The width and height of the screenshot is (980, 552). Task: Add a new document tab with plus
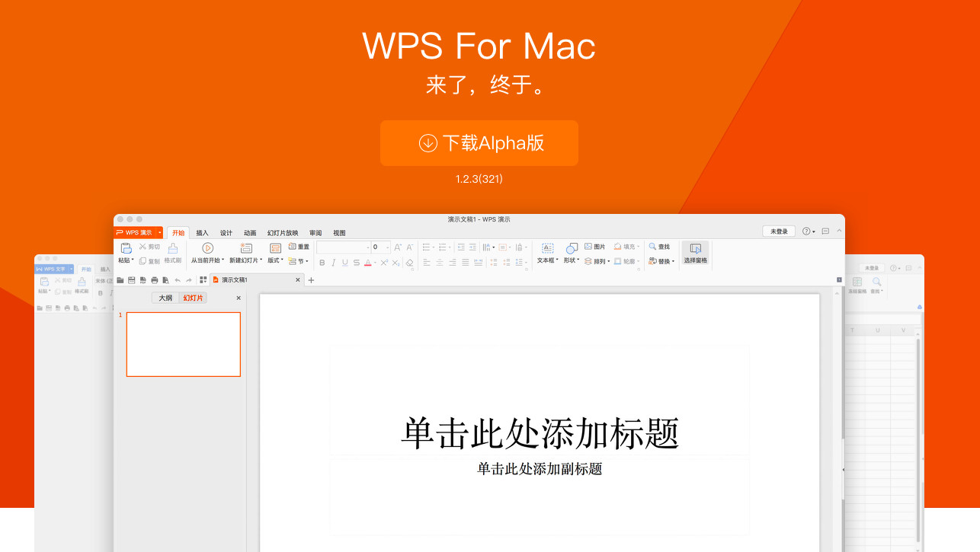[x=311, y=280]
